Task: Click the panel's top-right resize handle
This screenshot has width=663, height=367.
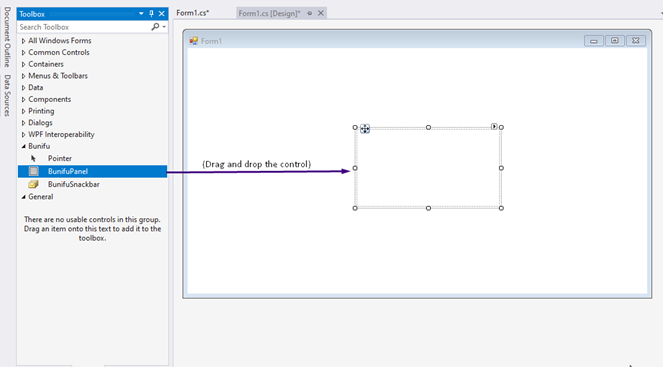Action: coord(501,127)
